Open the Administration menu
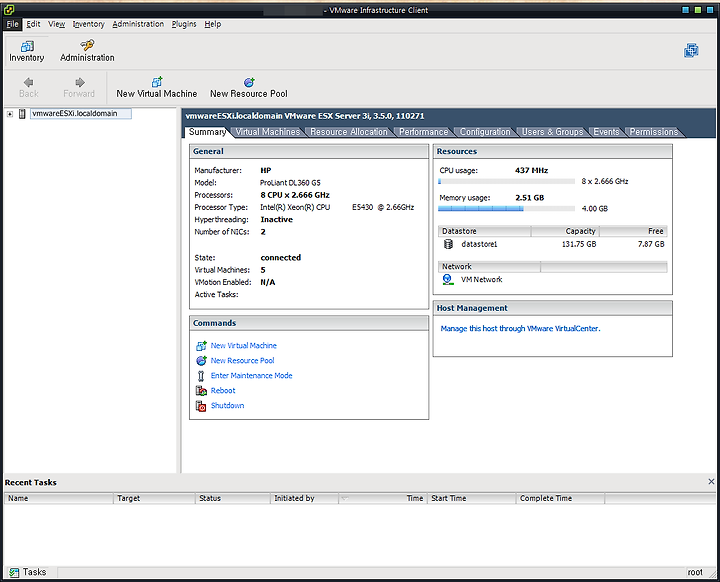Image resolution: width=720 pixels, height=582 pixels. coord(138,24)
